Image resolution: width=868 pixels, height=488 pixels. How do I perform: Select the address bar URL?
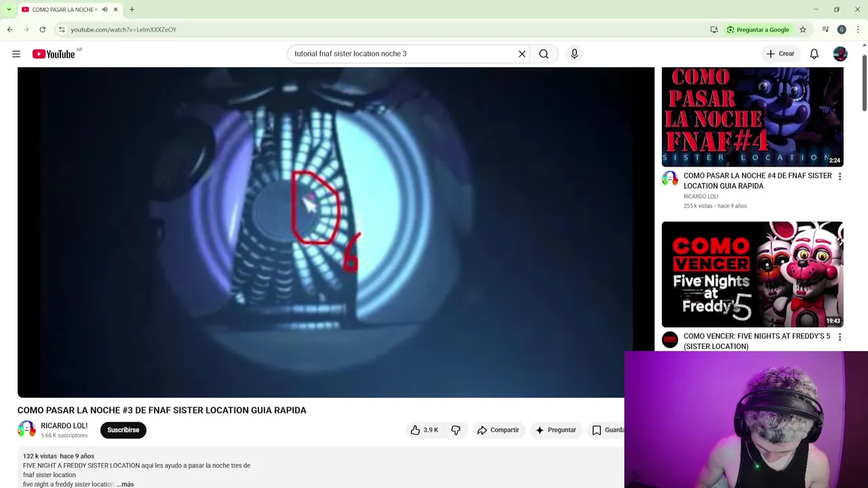point(123,30)
